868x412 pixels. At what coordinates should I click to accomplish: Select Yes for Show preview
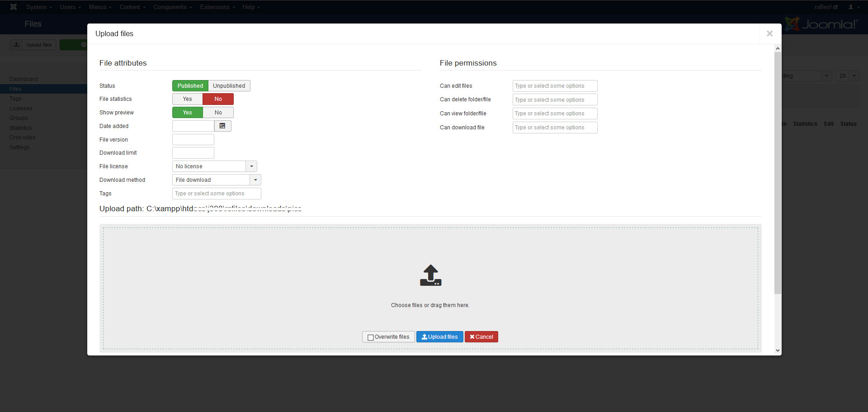coord(188,113)
